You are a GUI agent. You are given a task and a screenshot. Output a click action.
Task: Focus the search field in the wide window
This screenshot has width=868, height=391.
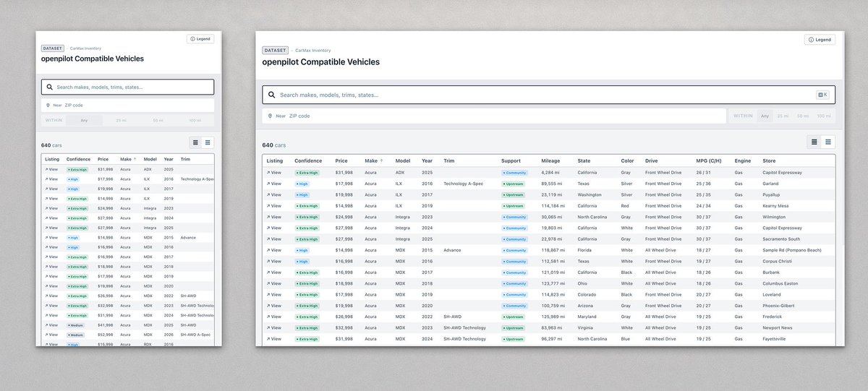(548, 95)
